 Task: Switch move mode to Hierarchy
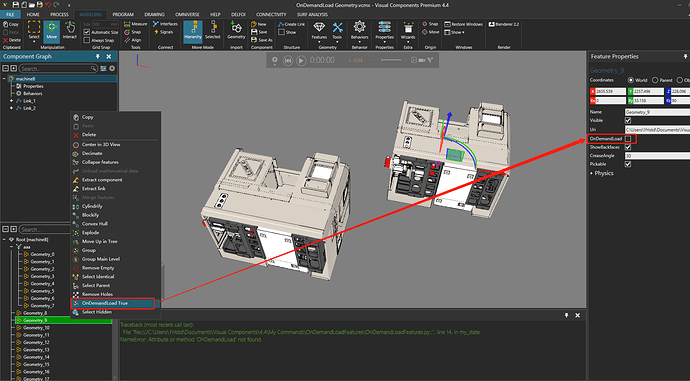click(x=193, y=31)
